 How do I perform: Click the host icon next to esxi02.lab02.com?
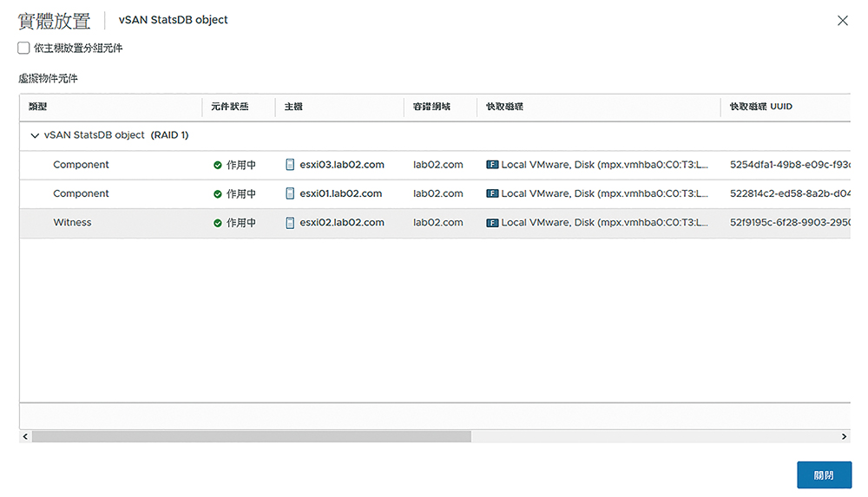click(290, 223)
